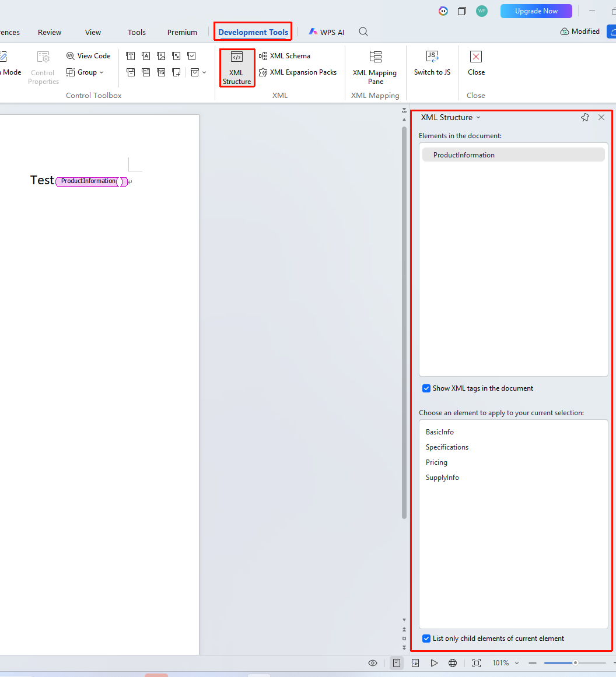Open the Review tab

point(50,33)
